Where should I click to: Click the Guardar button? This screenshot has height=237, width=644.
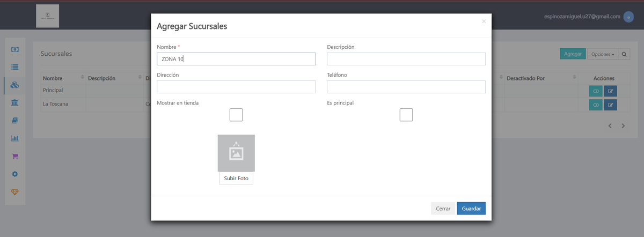(471, 209)
